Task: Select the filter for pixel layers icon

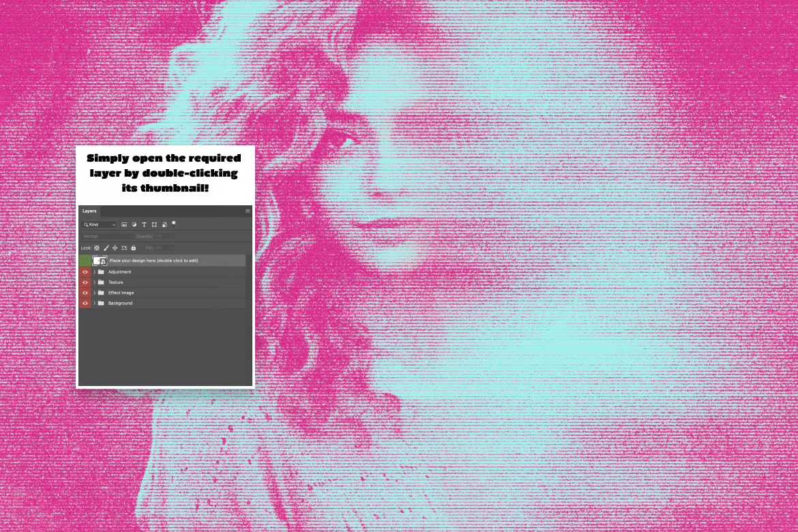Action: [125, 224]
